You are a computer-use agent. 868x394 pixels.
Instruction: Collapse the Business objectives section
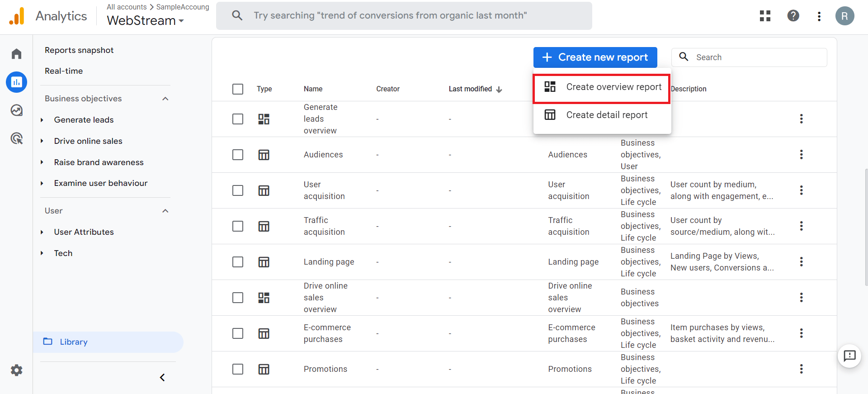point(165,99)
